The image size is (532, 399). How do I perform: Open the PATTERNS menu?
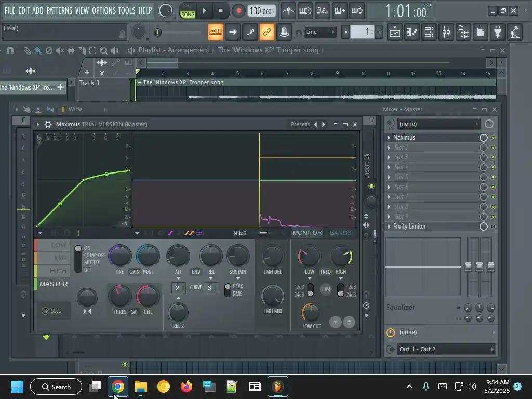(x=59, y=10)
